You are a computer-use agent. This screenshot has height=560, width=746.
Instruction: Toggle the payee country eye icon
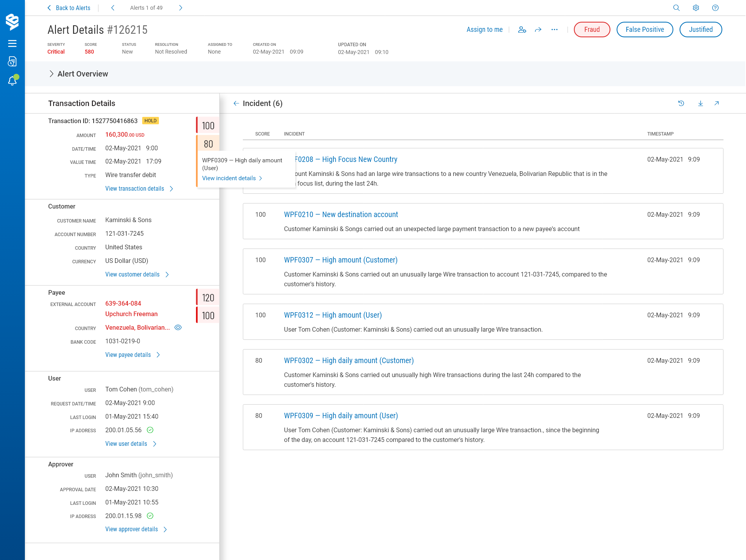coord(178,327)
